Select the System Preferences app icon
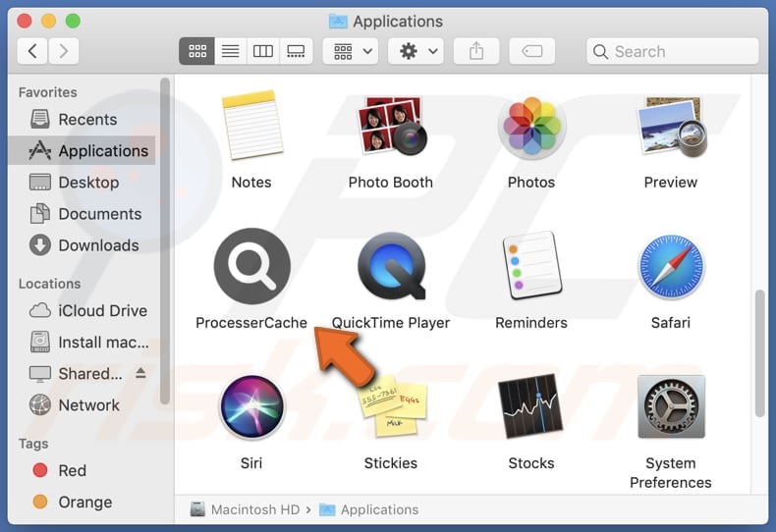The width and height of the screenshot is (776, 532). tap(671, 406)
